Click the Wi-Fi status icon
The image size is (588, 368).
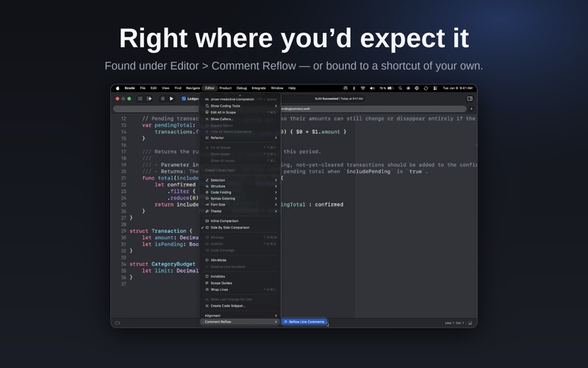[362, 88]
